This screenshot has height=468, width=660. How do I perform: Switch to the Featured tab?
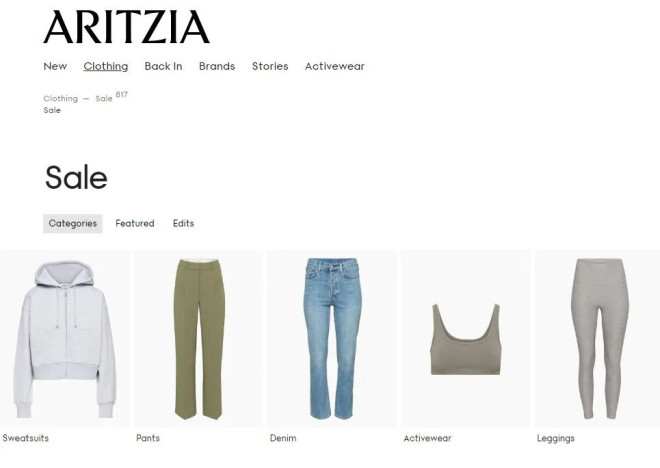click(x=135, y=223)
